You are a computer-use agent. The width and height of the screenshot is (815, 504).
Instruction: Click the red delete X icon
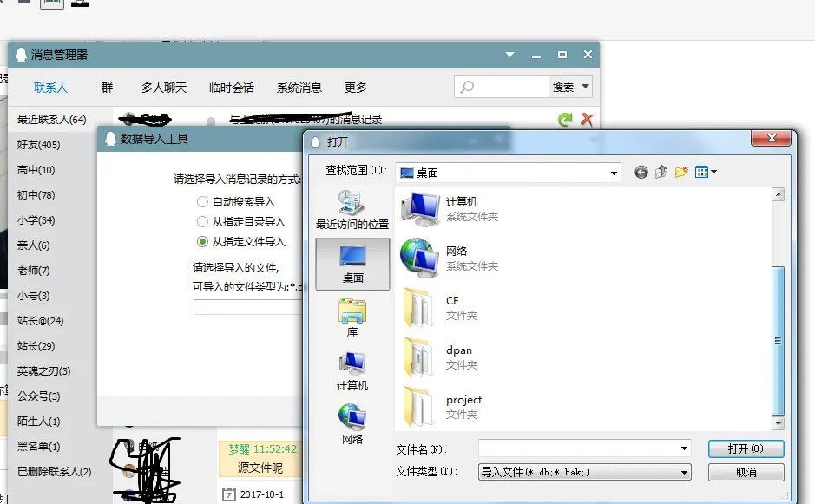click(587, 120)
